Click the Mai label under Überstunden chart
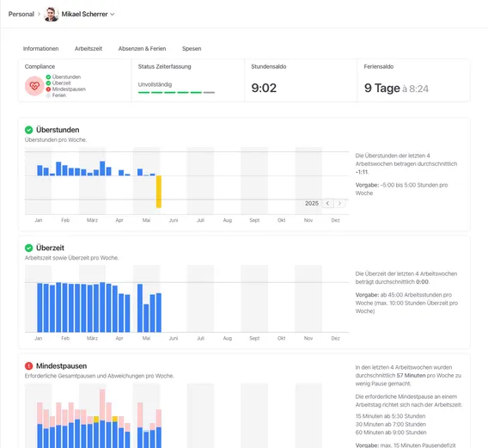Viewport: 488px width, 448px height. click(x=146, y=220)
